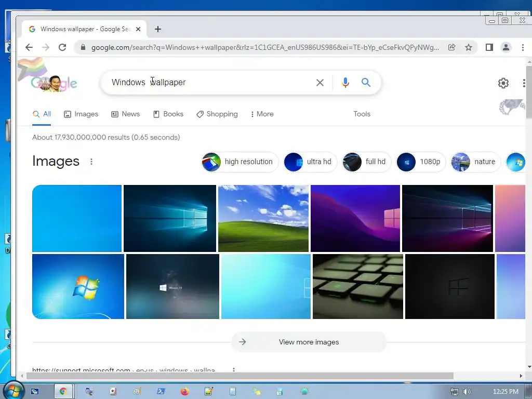Open the pink-glow Windows 10 wallpaper
Viewport: 532px width, 399px height.
point(447,219)
